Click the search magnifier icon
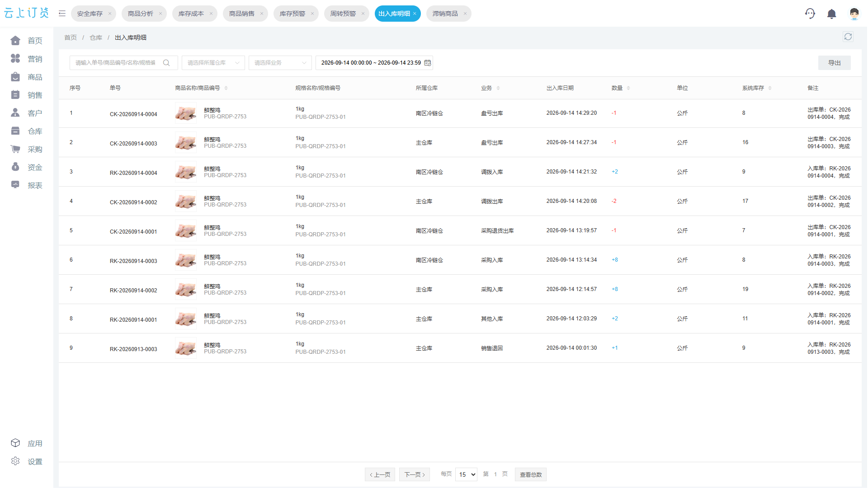Viewport: 868px width, 488px height. point(166,63)
